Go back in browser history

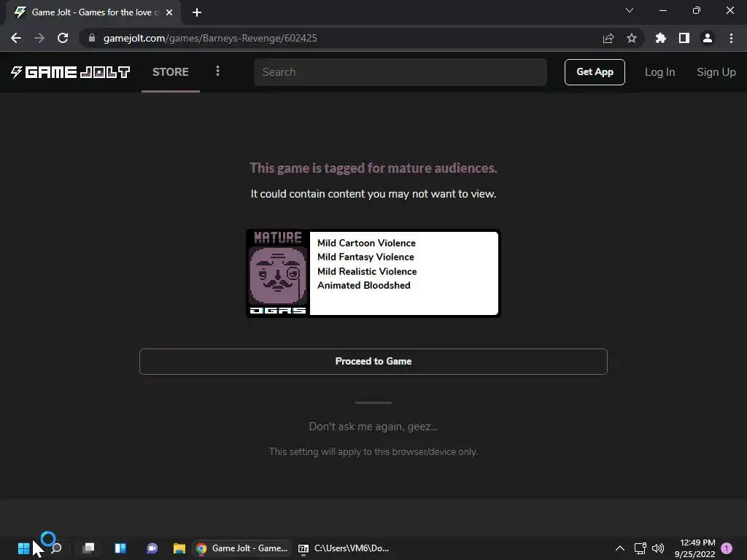click(x=16, y=38)
